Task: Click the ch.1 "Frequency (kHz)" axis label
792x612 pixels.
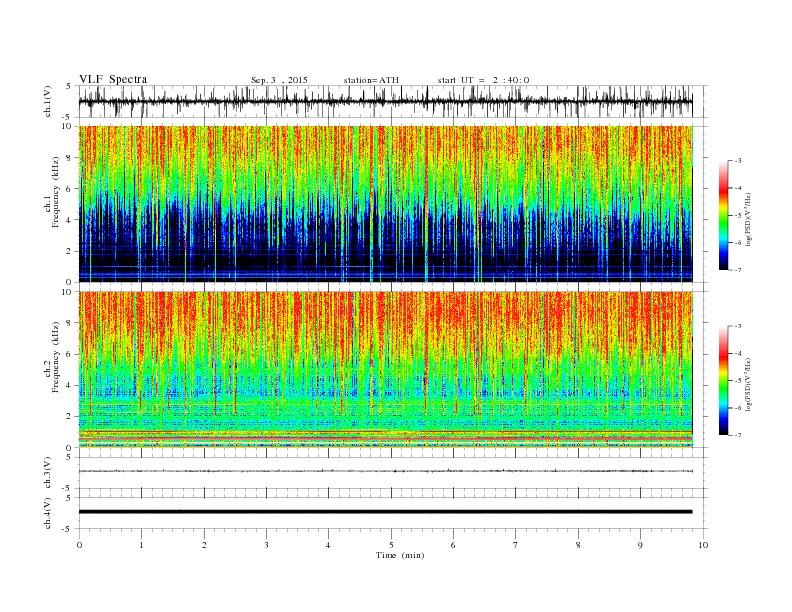Action: pos(56,192)
